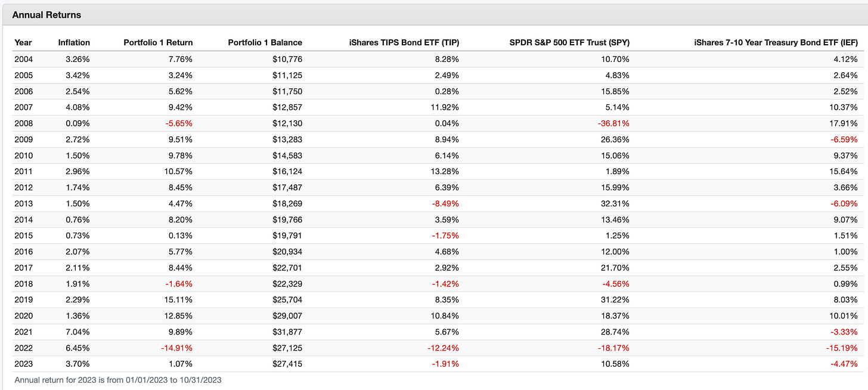This screenshot has width=868, height=390.
Task: Click the 26.36% SPY return for 2009
Action: (616, 140)
